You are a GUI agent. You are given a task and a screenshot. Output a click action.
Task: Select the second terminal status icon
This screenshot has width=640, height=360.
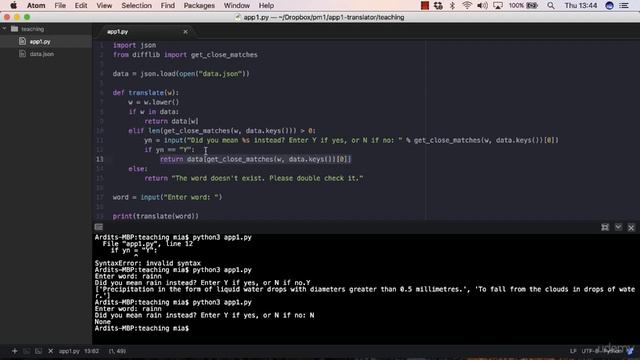click(x=38, y=351)
